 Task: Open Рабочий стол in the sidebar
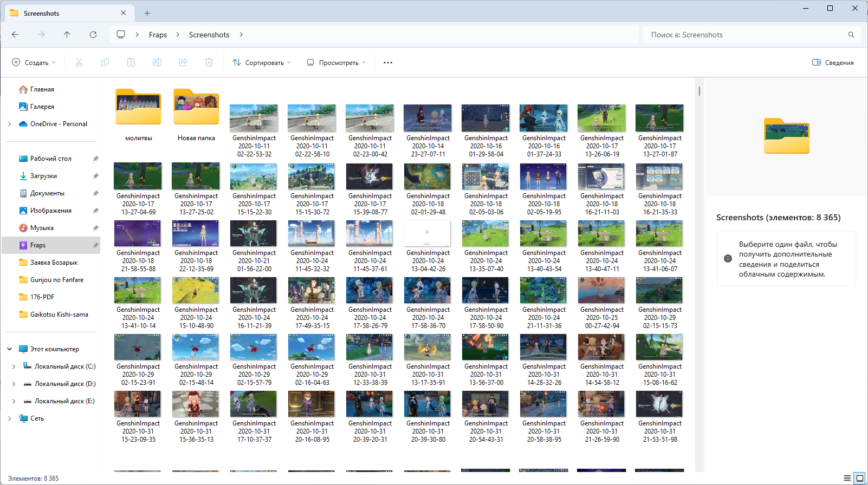coord(51,159)
